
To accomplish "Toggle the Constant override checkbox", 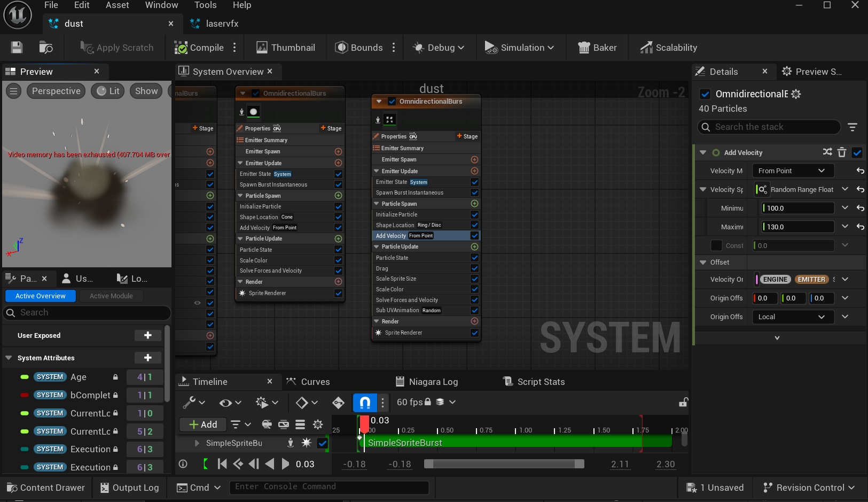I will [x=717, y=245].
